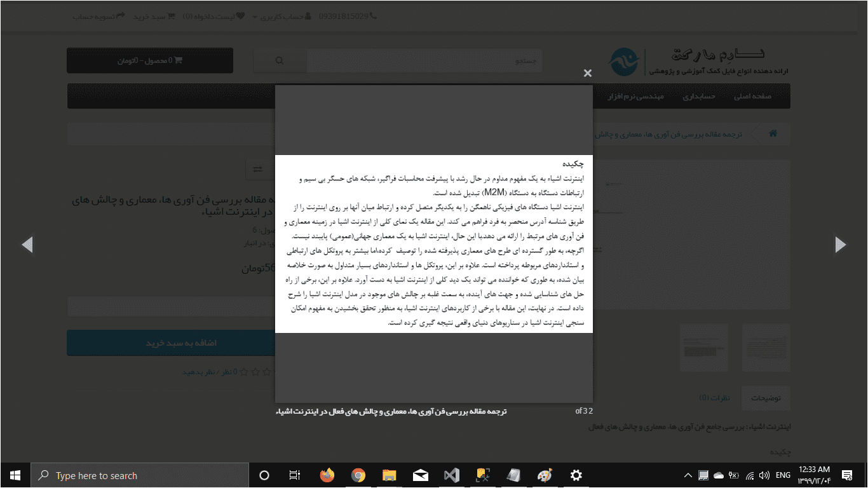Open the حسابداری menu item

(699, 97)
